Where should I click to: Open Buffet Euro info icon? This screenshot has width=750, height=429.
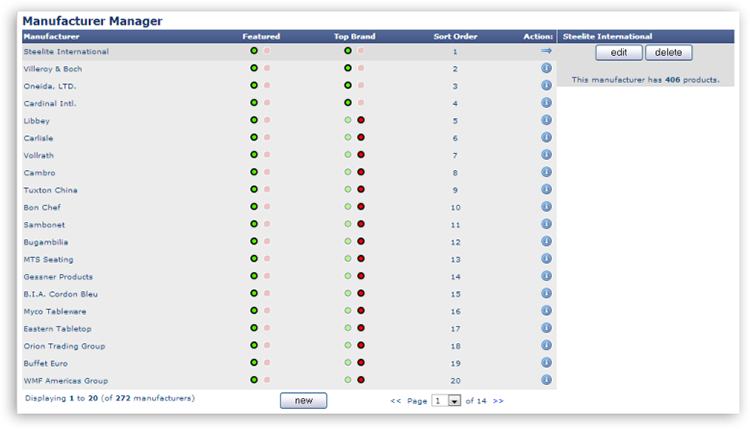(x=546, y=363)
